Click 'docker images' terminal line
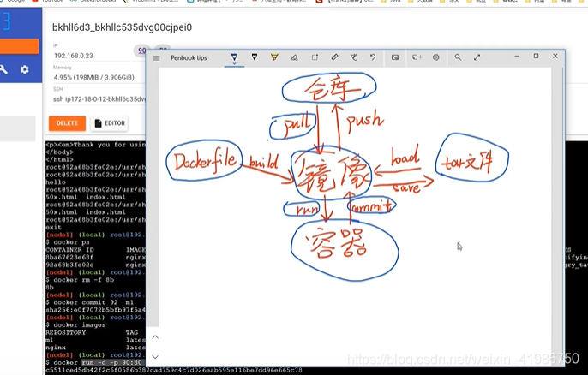The image size is (588, 375). click(x=75, y=324)
